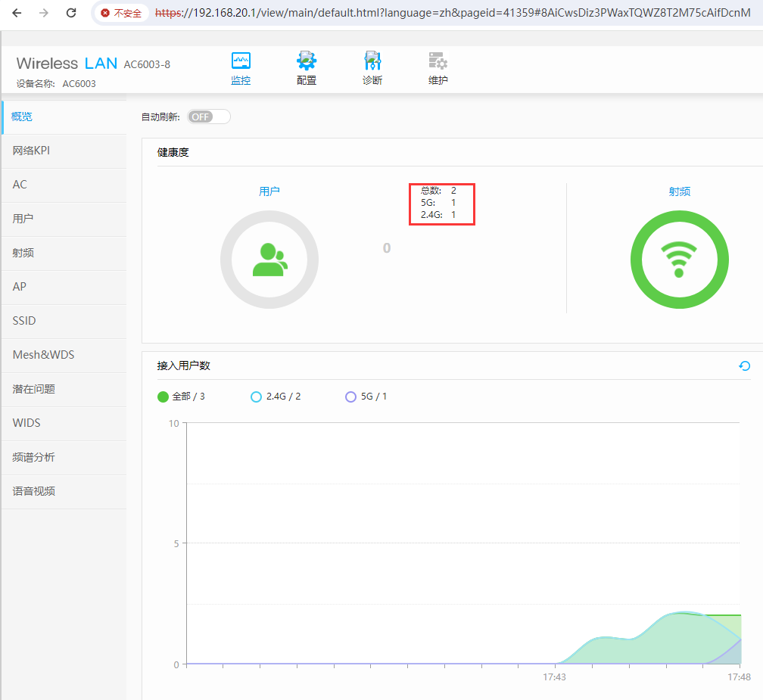Click the 用户 link above the health ring
Viewport: 763px width, 700px height.
(269, 191)
